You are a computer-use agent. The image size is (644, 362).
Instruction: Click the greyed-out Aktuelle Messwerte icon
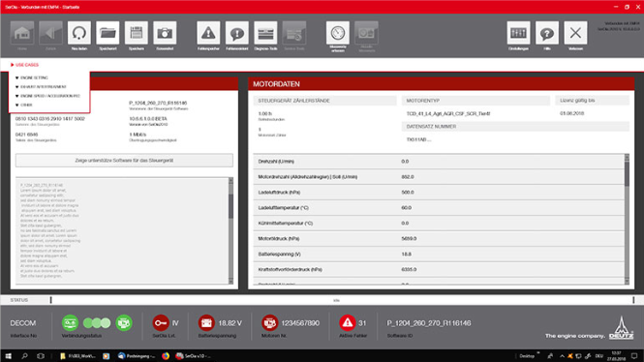click(x=366, y=33)
